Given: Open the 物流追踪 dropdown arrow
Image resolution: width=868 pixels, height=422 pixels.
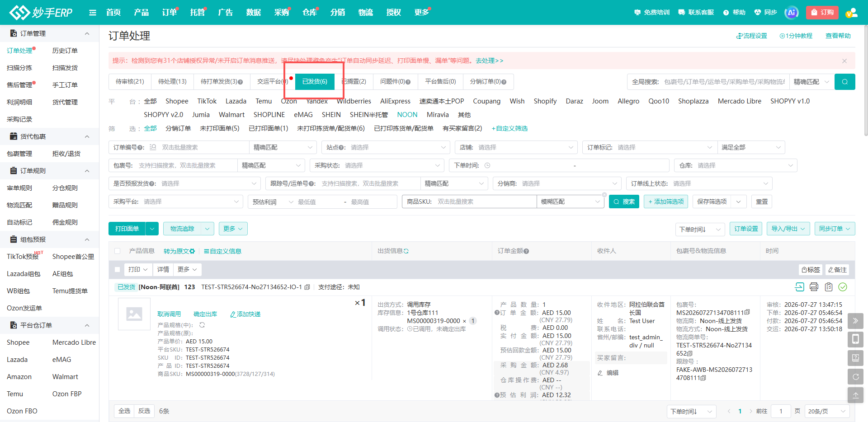Looking at the screenshot, I should click(208, 229).
